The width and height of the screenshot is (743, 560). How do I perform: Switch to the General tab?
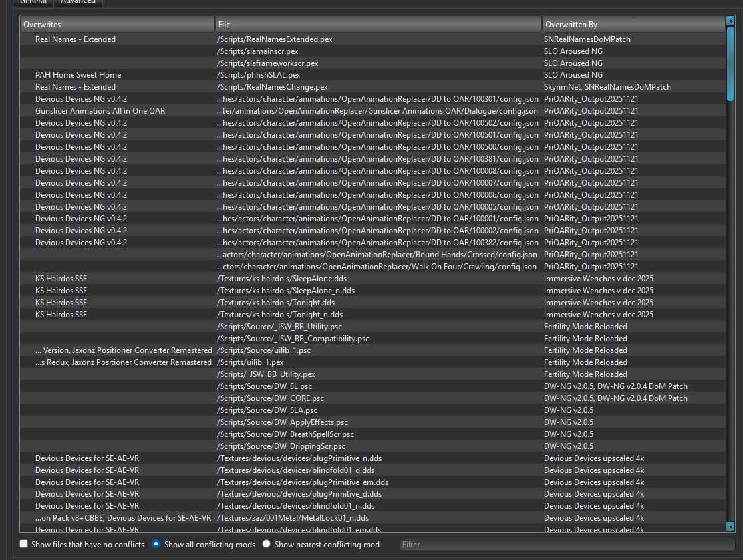point(33,2)
